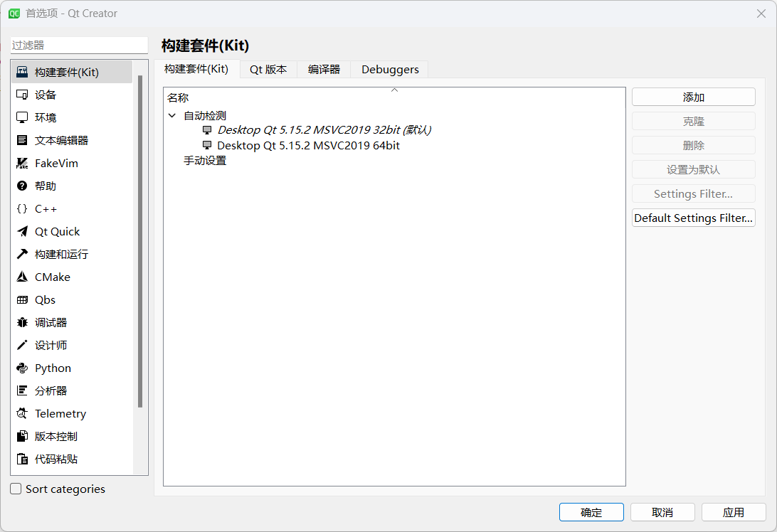Screen dimensions: 777x532
Task: Select the 自动检测 group label
Action: pos(205,115)
